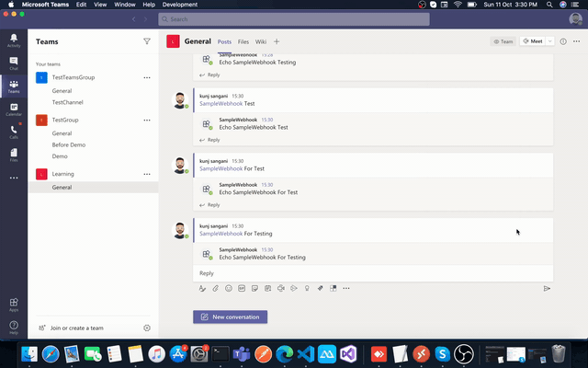This screenshot has height=368, width=588.
Task: Go back in navigation history
Action: tap(134, 19)
